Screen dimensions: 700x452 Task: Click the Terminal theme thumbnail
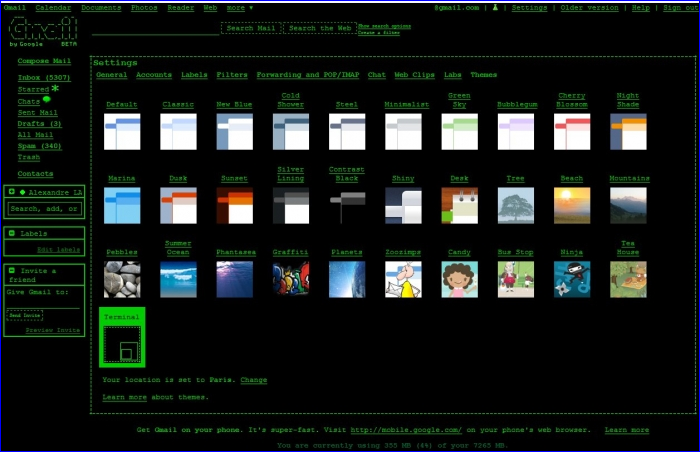pyautogui.click(x=122, y=344)
